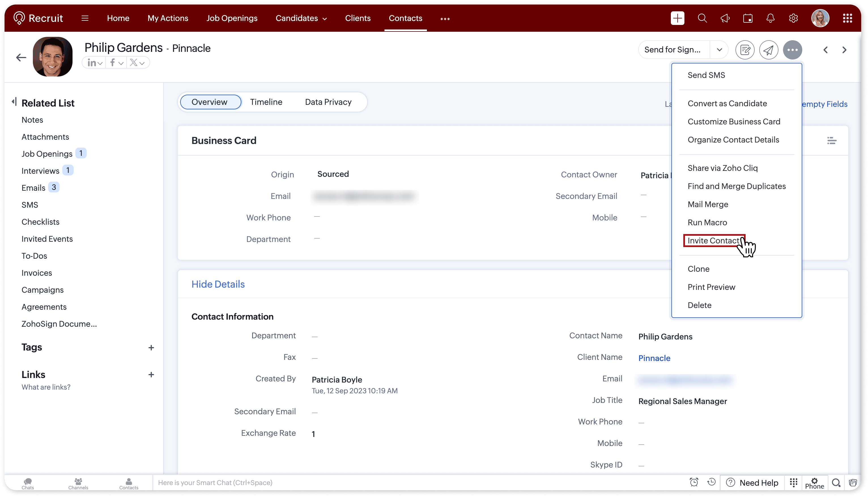Screen dimensions: 868x497
Task: Open the search magnifier in the top navigation
Action: coord(702,18)
